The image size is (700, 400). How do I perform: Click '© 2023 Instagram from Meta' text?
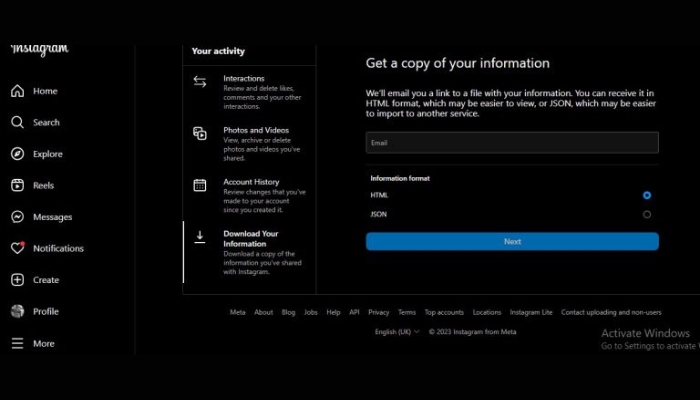[472, 332]
